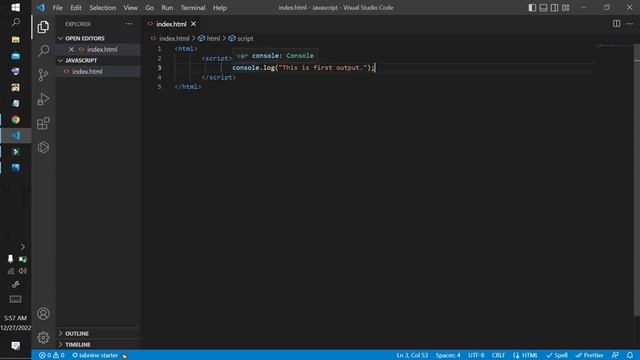Close the index.html editor tab
Screen dimensions: 640x360
pyautogui.click(x=193, y=24)
